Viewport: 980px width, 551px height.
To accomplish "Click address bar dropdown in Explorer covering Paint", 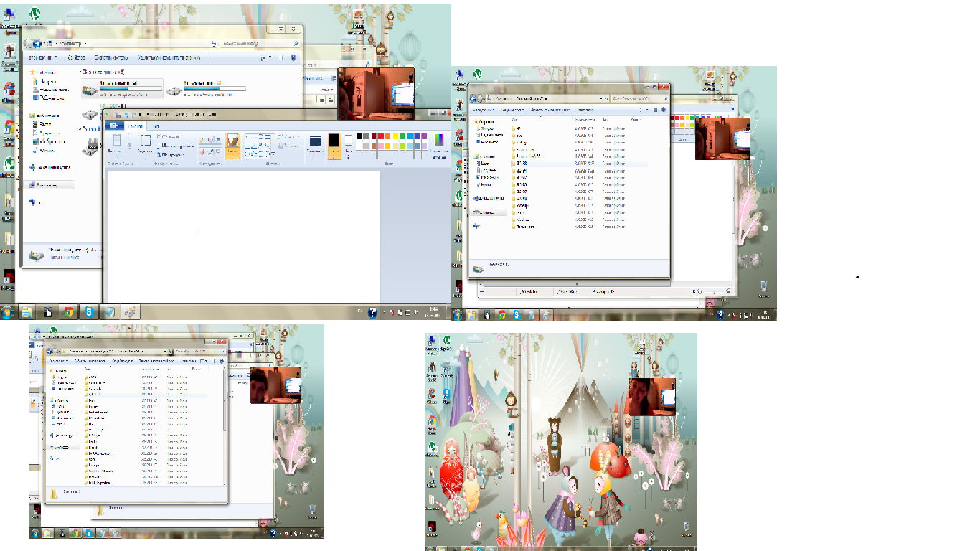I will pos(602,98).
